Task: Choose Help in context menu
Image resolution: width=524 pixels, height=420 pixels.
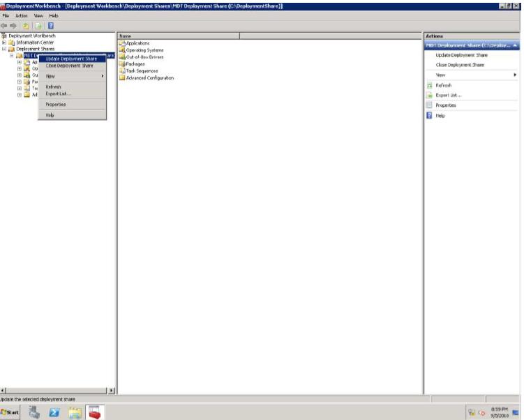Action: tap(73, 115)
